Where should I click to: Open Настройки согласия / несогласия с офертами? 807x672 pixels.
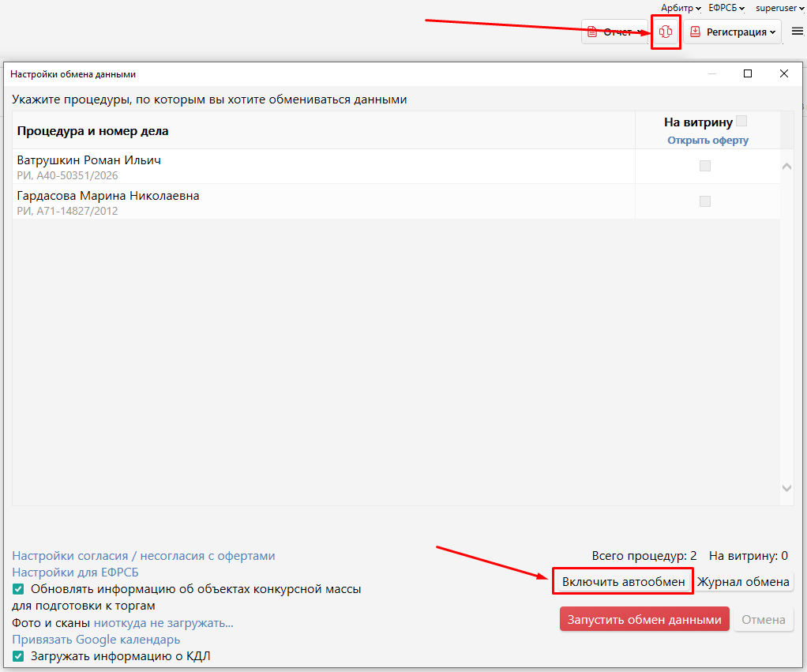(144, 556)
